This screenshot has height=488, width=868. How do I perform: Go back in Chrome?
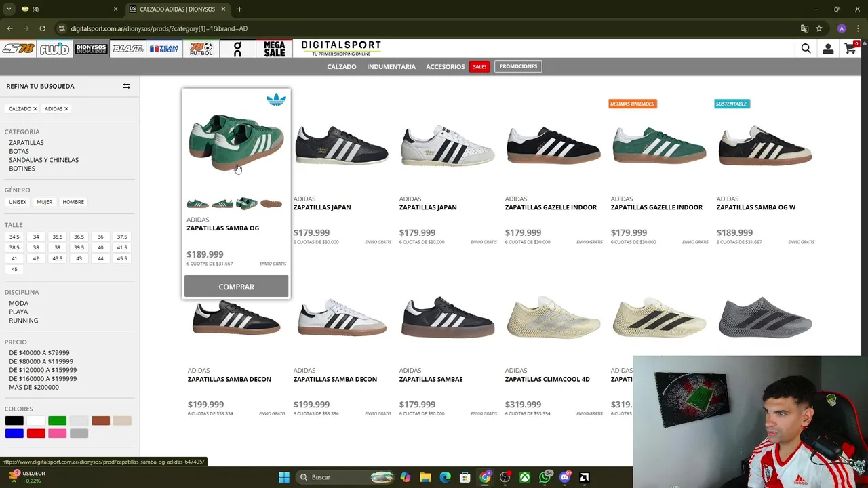[9, 28]
